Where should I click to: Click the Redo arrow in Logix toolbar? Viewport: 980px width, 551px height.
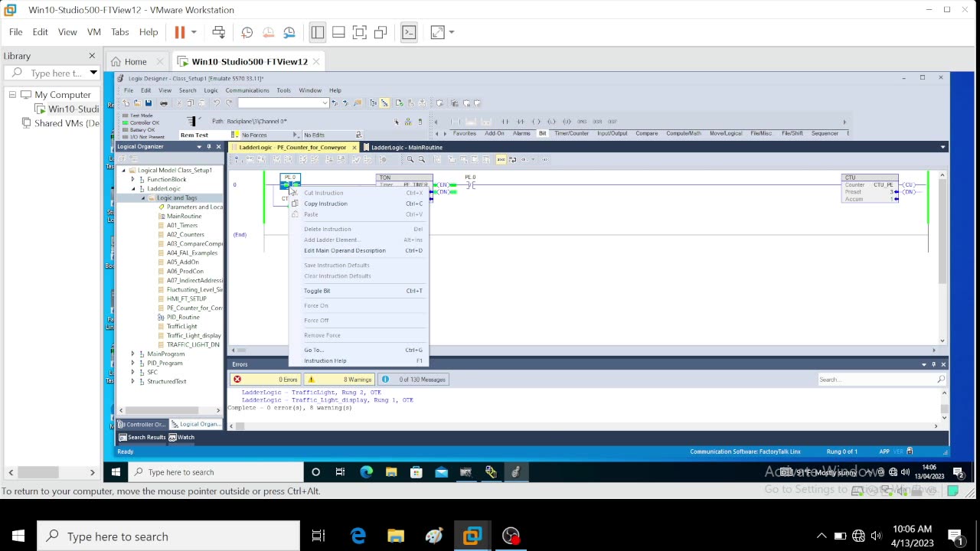point(229,103)
